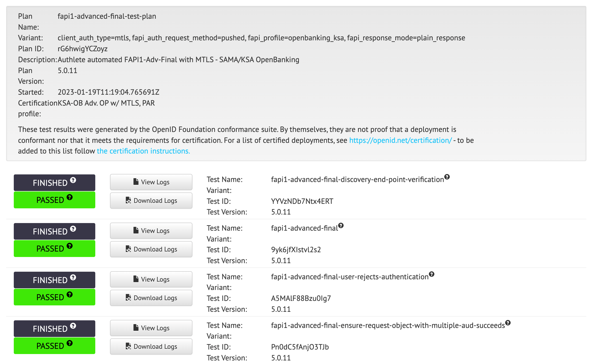The width and height of the screenshot is (593, 364).
Task: Open help icon after user-rejects-authentication test name
Action: [431, 274]
